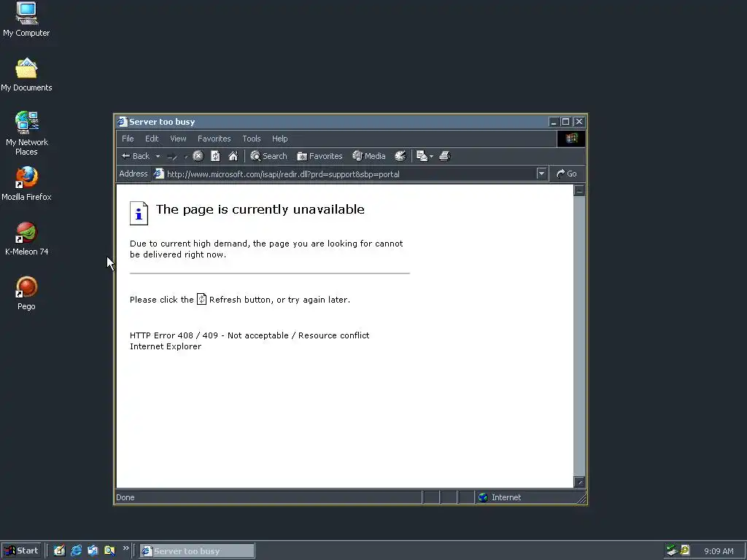
Task: Go to the Home page icon
Action: point(233,156)
